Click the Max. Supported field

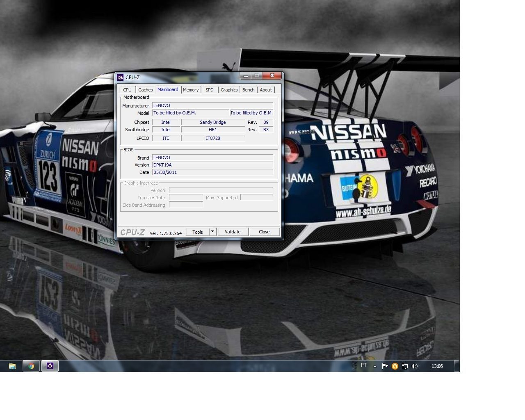(x=257, y=198)
